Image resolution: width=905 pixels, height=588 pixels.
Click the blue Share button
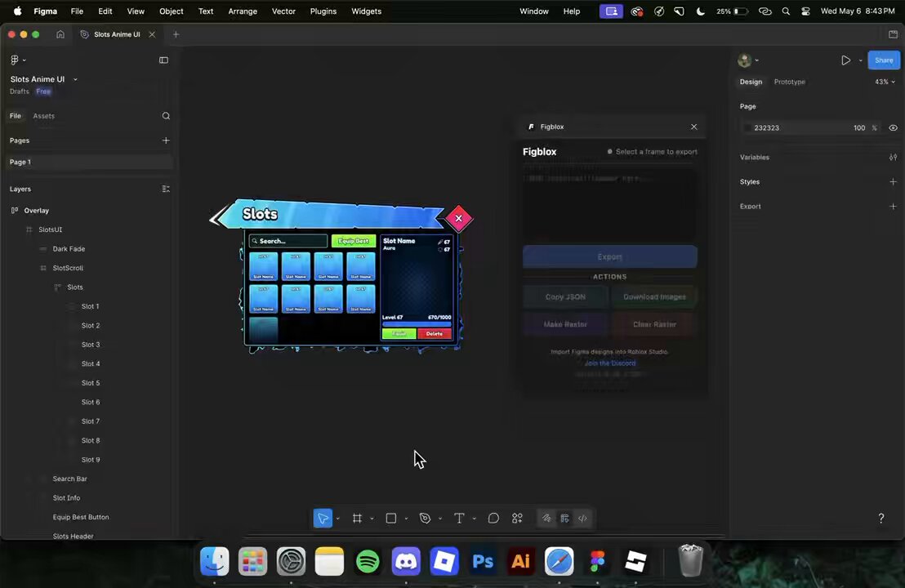[884, 60]
